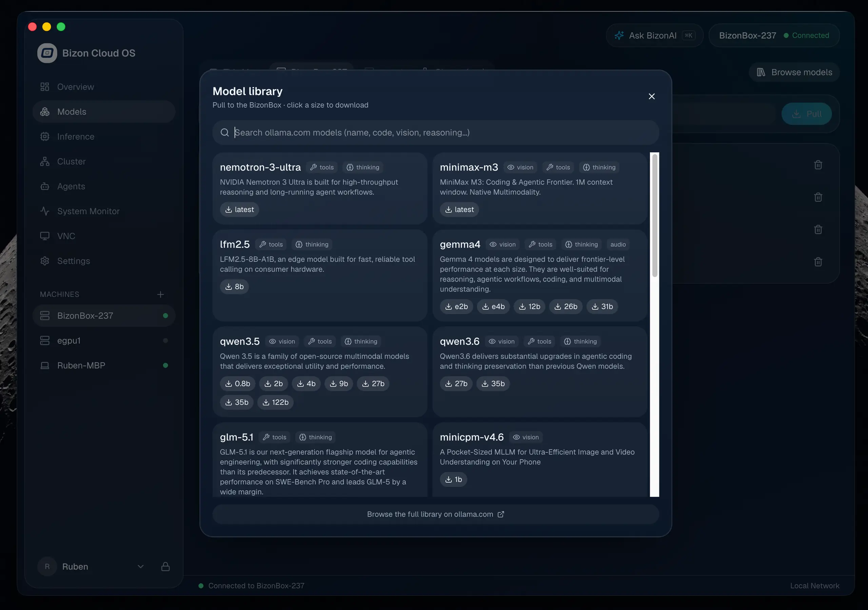Image resolution: width=868 pixels, height=610 pixels.
Task: Download qwen3.6 35b size
Action: coord(493,384)
